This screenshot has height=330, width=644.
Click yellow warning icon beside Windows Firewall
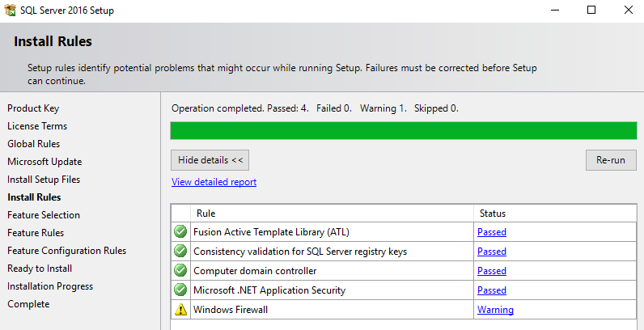(180, 310)
